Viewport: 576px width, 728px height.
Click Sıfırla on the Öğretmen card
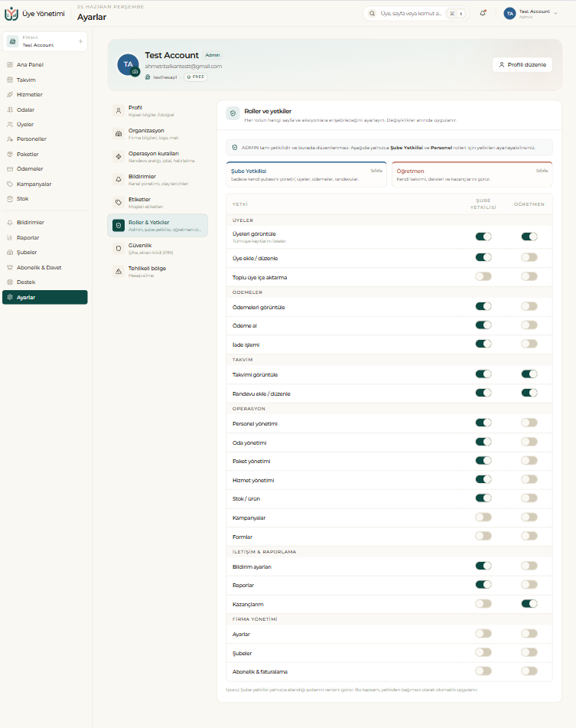tap(542, 171)
